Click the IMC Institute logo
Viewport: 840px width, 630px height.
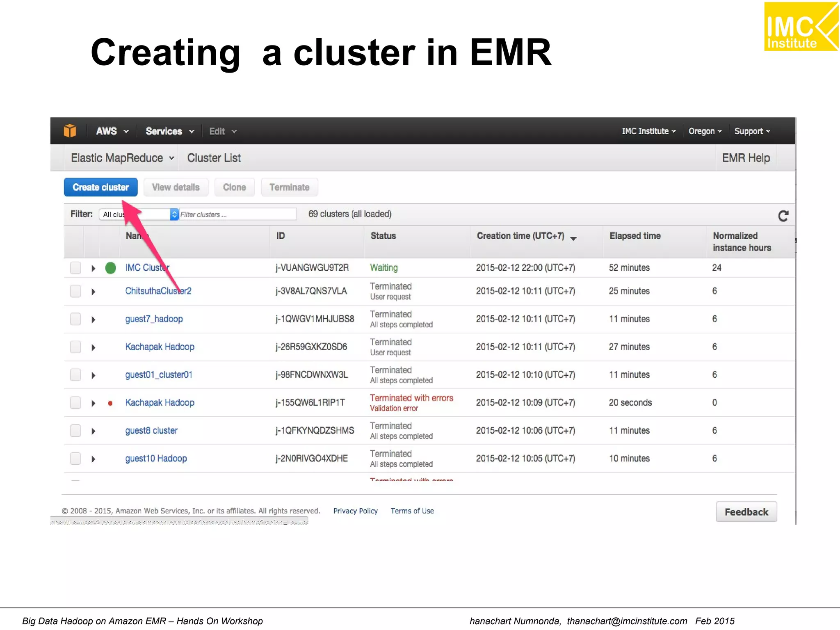click(801, 26)
